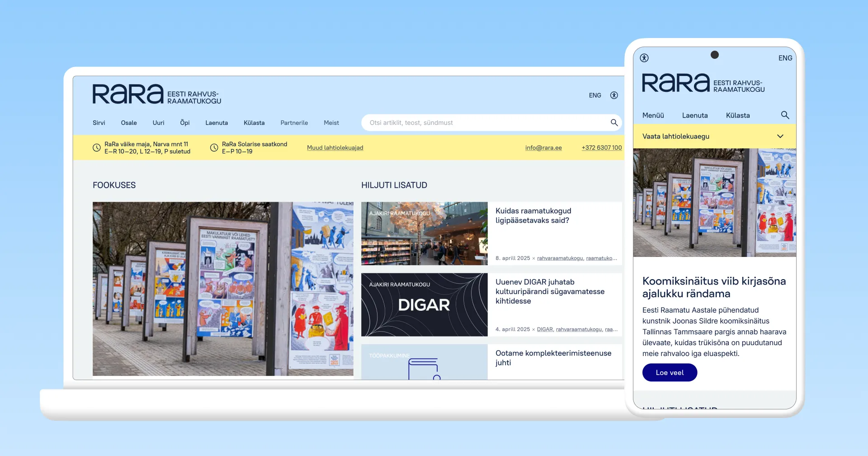Expand the Vaata lahtiolekuaegu chevron
The height and width of the screenshot is (456, 868).
780,137
